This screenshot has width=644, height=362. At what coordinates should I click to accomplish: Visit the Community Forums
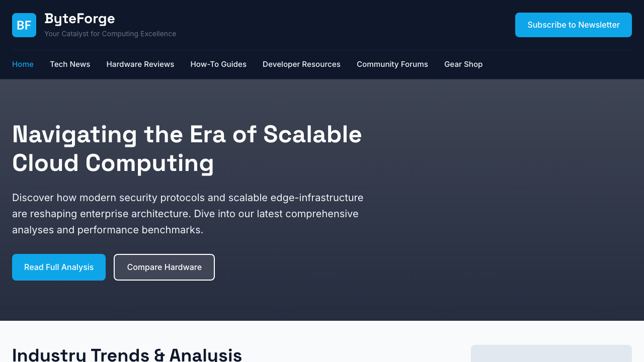(392, 64)
